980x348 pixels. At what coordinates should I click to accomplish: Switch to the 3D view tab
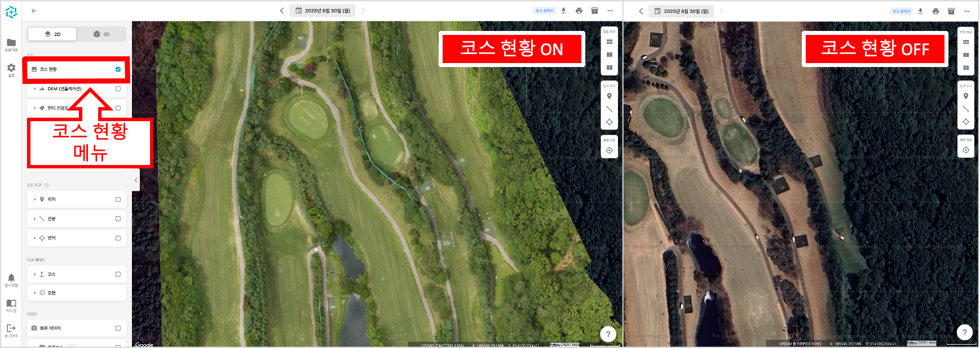coord(101,34)
